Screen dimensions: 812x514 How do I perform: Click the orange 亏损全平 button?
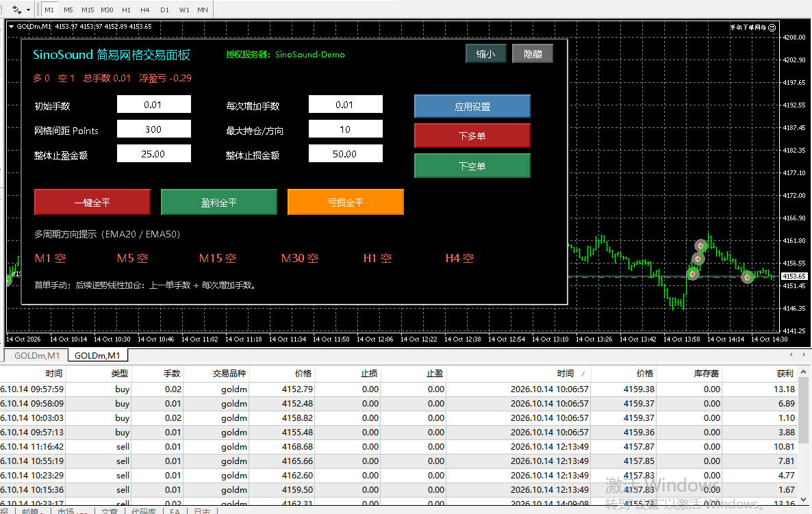tap(346, 203)
